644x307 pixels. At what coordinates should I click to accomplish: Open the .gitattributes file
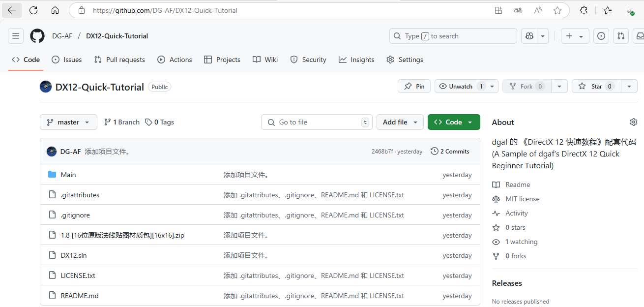click(80, 195)
